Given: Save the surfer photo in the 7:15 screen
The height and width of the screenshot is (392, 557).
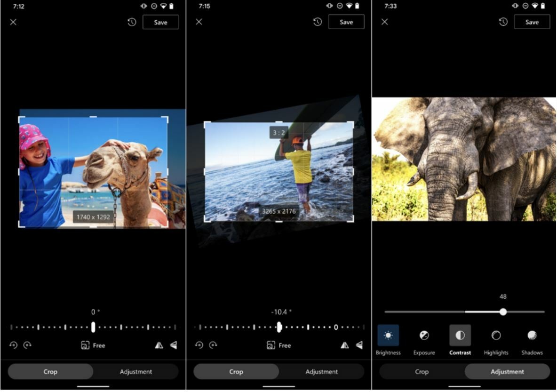Looking at the screenshot, I should pos(346,22).
